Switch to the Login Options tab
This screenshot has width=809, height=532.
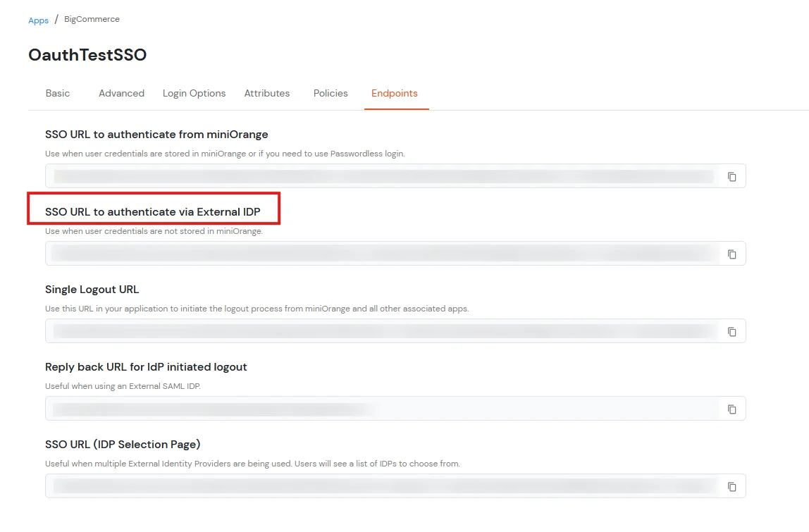(194, 93)
